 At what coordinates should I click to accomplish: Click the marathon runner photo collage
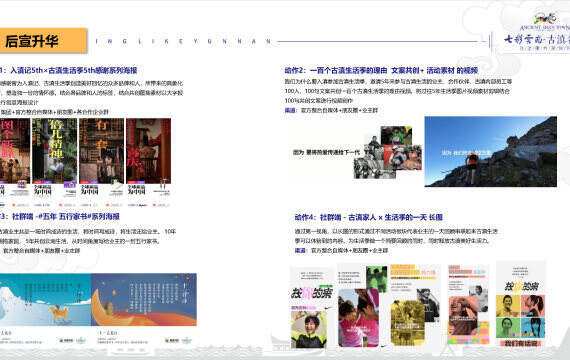388,153
